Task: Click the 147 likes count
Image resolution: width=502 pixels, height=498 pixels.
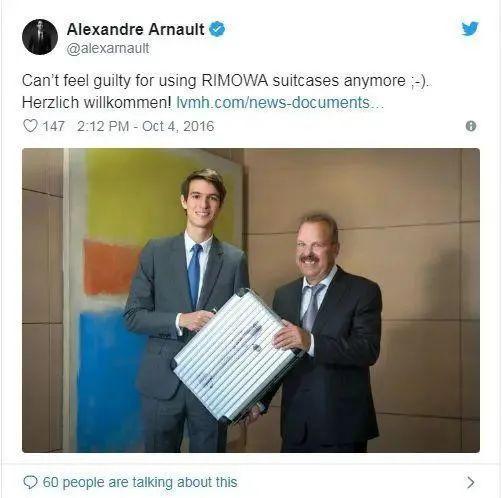Action: 53,126
